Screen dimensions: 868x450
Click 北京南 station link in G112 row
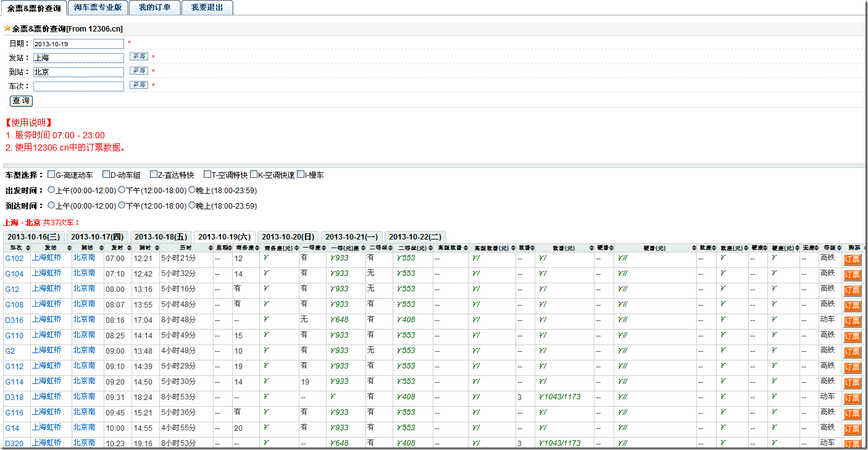84,366
